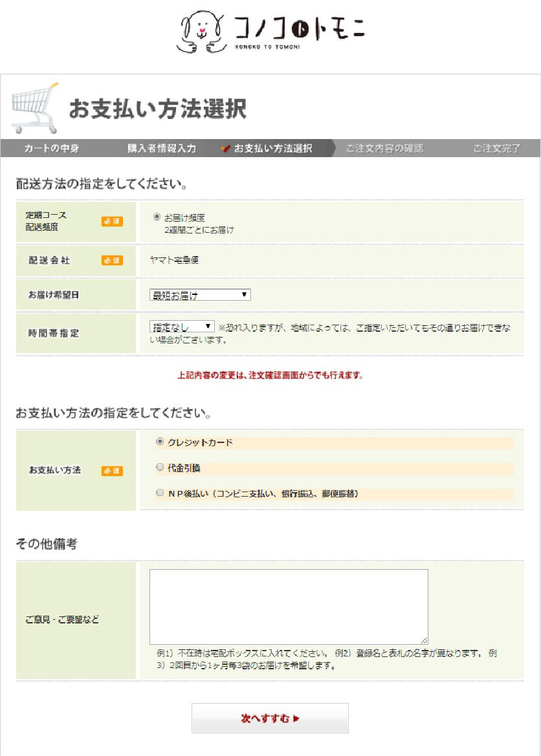541x756 pixels.
Task: Go to カートの中身 step tab
Action: (x=52, y=149)
